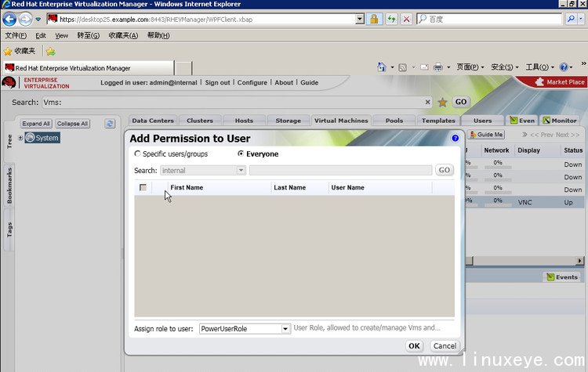Image resolution: width=588 pixels, height=372 pixels.
Task: Go back with IE back arrow
Action: tap(9, 19)
